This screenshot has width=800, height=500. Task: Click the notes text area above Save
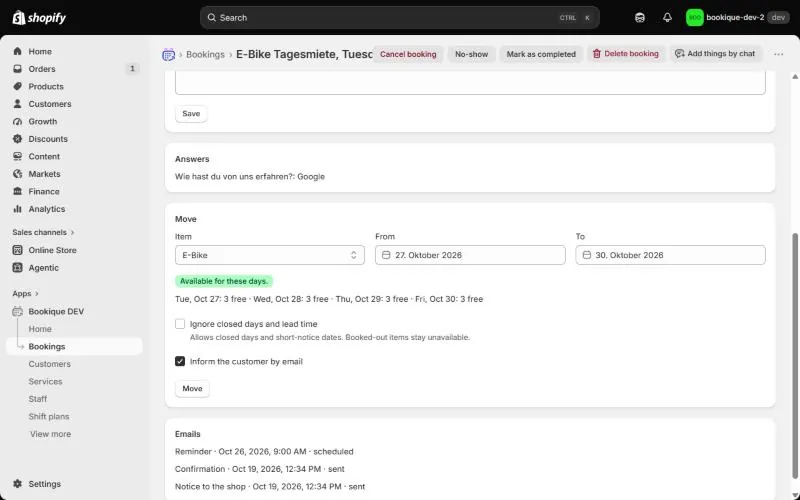coord(470,83)
